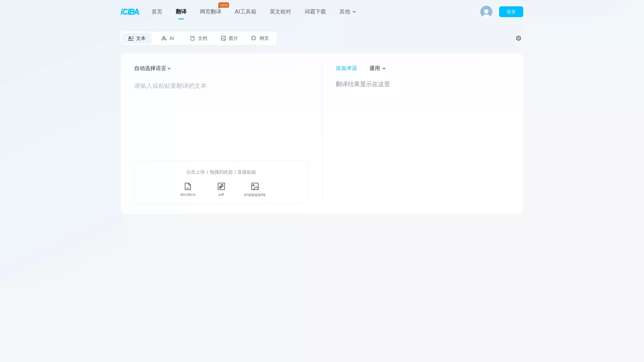This screenshot has width=644, height=362.
Task: Open the settings gear icon
Action: pos(519,38)
